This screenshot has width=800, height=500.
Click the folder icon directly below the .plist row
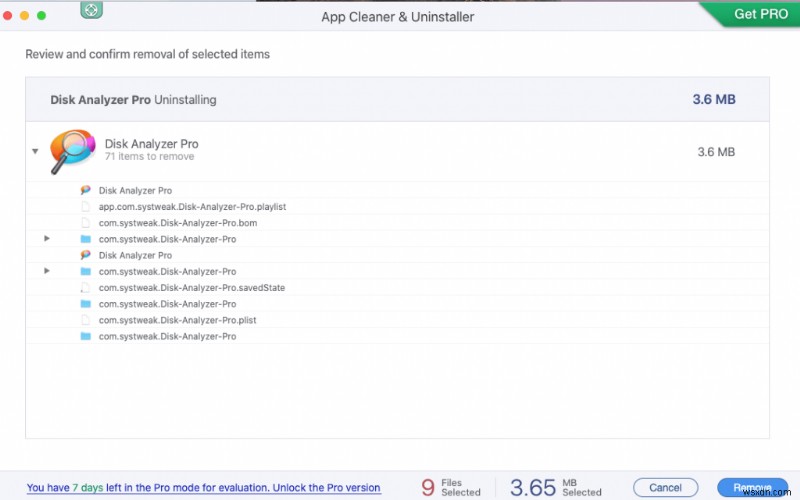pyautogui.click(x=86, y=336)
